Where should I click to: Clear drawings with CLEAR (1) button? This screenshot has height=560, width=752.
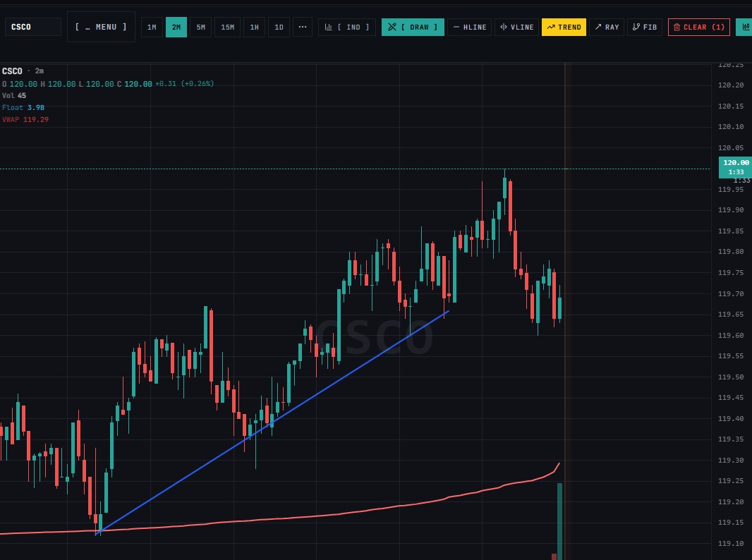click(699, 27)
